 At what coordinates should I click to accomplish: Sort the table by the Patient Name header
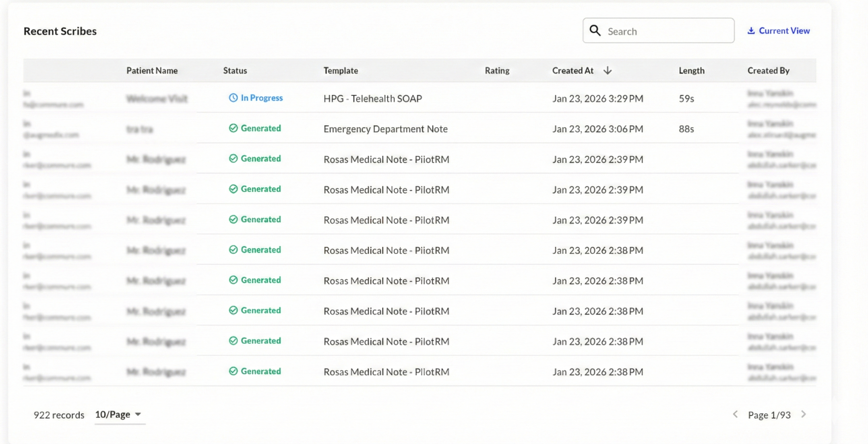click(152, 71)
